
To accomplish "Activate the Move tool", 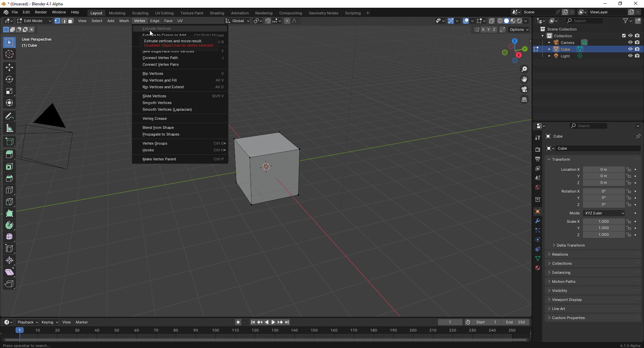I will pos(9,67).
